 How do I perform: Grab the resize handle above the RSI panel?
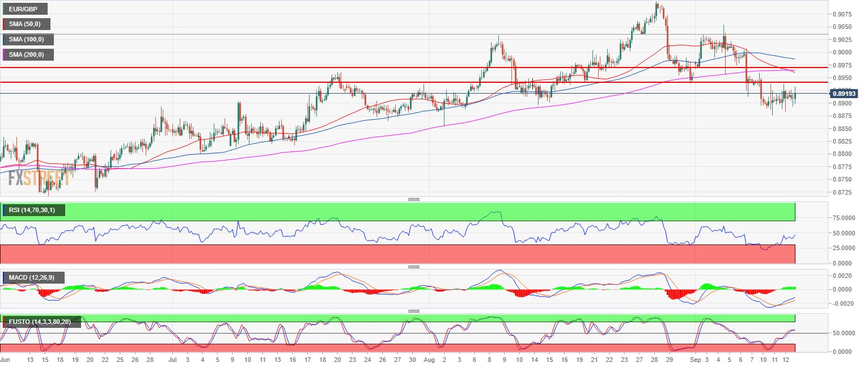coord(414,199)
